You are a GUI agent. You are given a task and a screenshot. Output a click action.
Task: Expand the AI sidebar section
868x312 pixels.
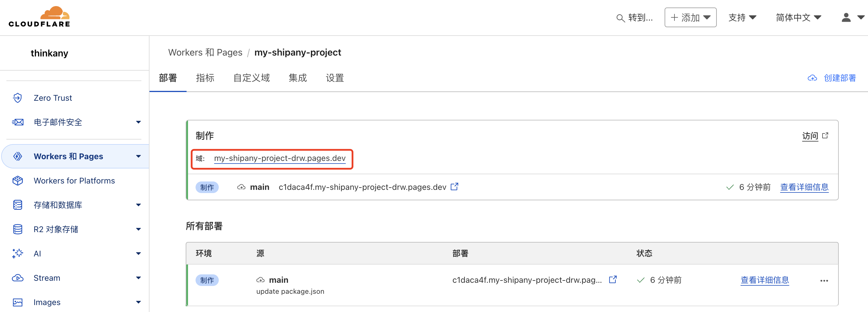pyautogui.click(x=138, y=254)
